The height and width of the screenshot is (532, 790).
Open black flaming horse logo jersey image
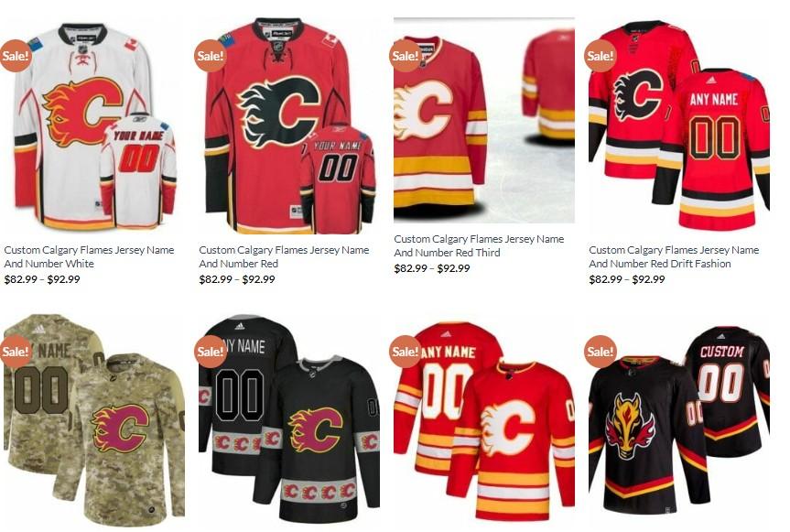tap(679, 421)
